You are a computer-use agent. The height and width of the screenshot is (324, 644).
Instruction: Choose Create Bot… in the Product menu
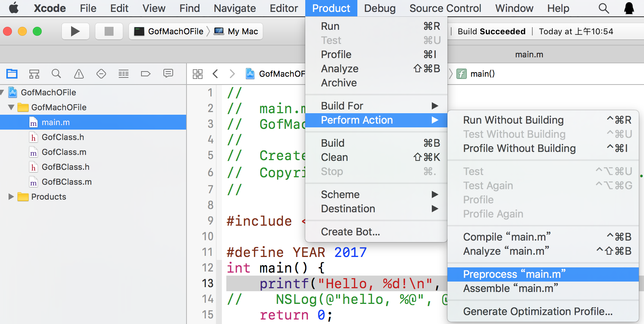[376, 232]
